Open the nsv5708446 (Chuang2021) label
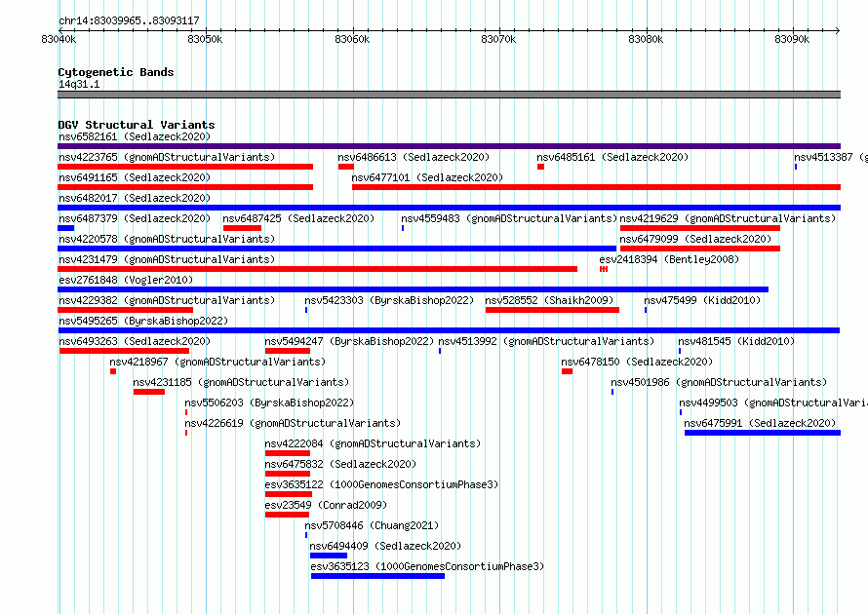Viewport: 868px width, 614px height. (372, 525)
